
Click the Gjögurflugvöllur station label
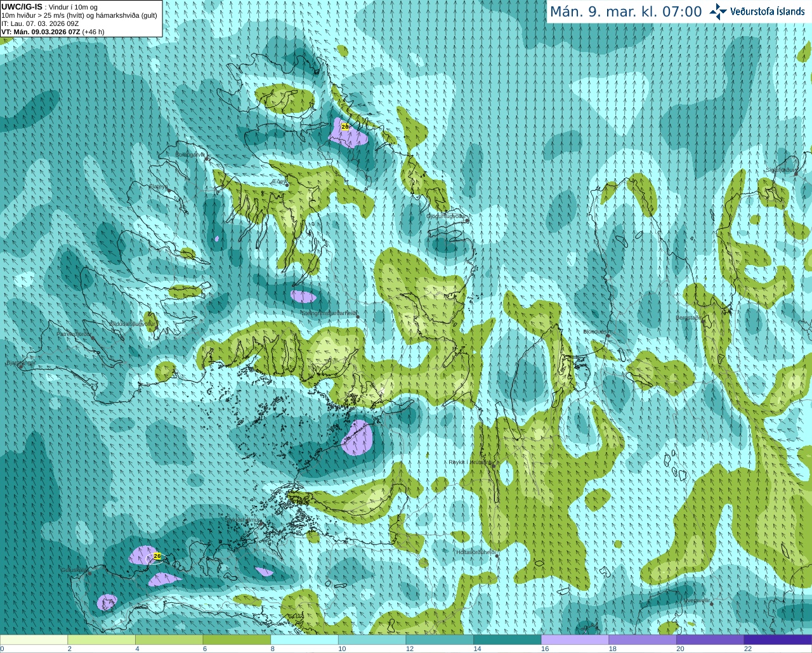[445, 216]
